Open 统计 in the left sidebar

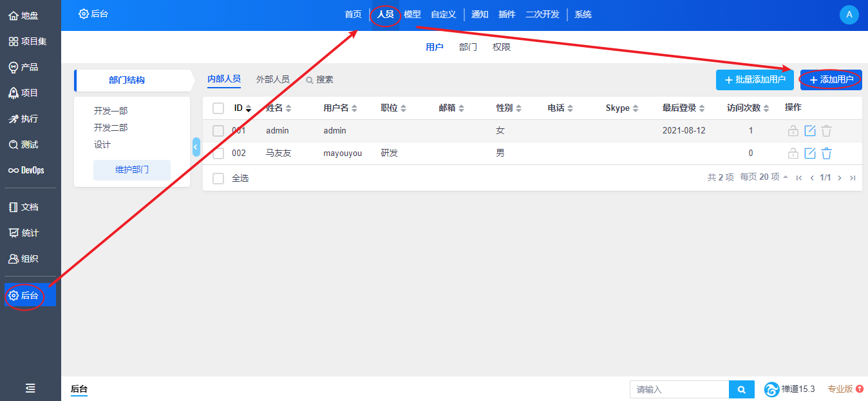click(23, 233)
